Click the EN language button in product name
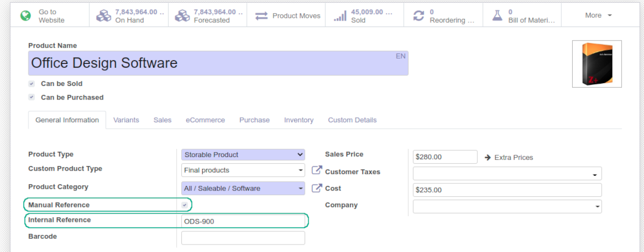Screen dimensions: 644x252 (401, 56)
